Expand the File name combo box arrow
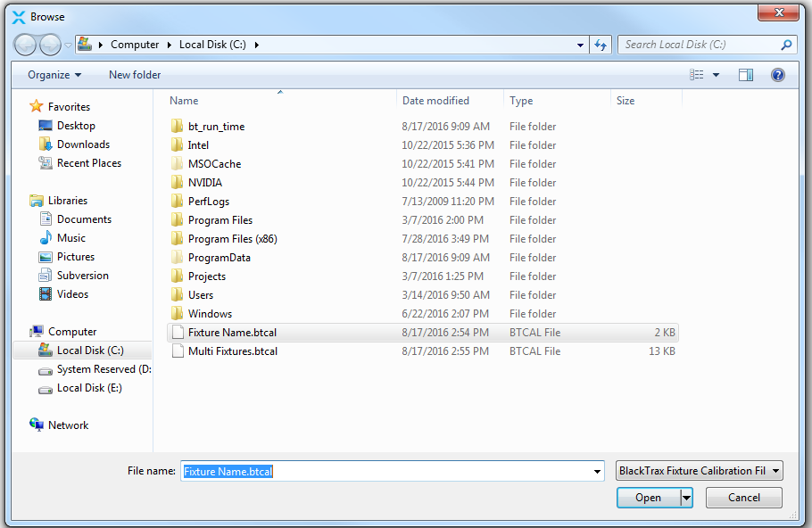The width and height of the screenshot is (812, 528). [x=598, y=470]
